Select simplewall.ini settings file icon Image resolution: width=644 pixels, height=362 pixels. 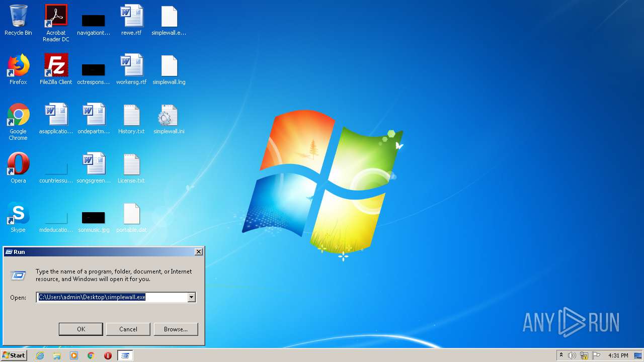[169, 119]
